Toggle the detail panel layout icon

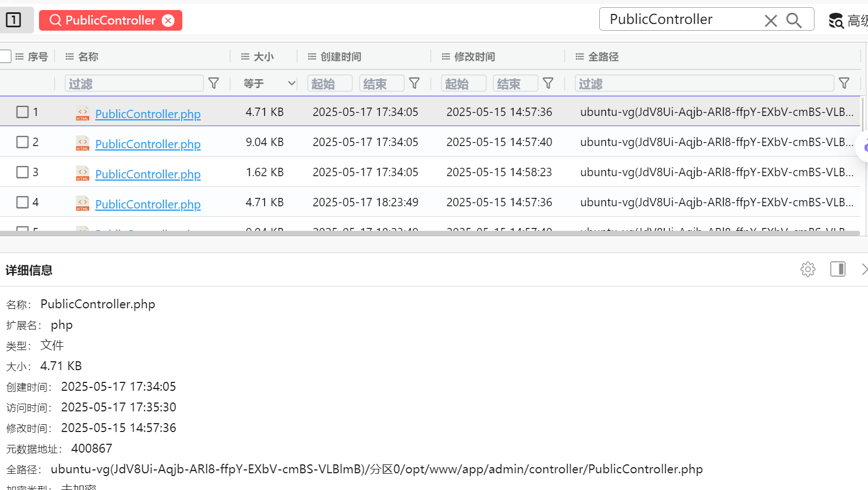[838, 269]
